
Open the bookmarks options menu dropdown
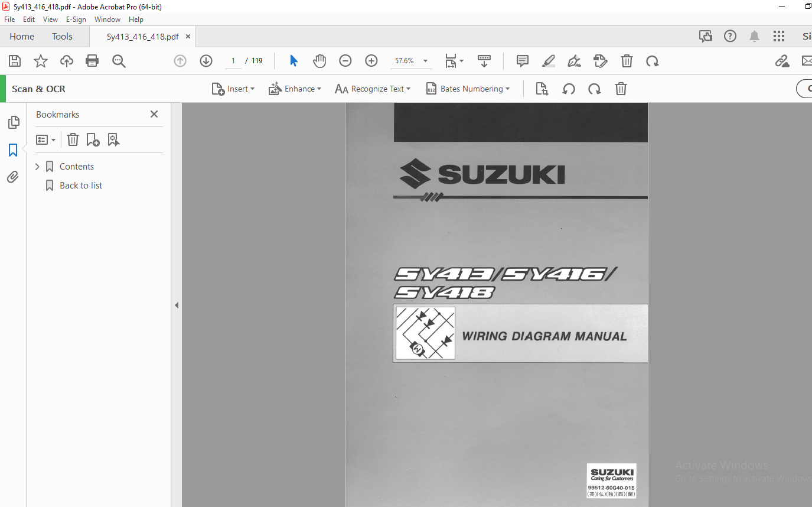(46, 140)
